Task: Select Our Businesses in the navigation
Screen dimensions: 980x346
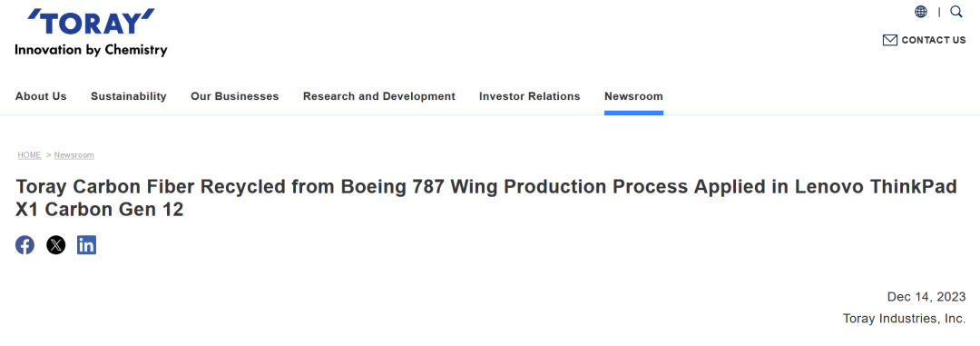Action: point(234,96)
